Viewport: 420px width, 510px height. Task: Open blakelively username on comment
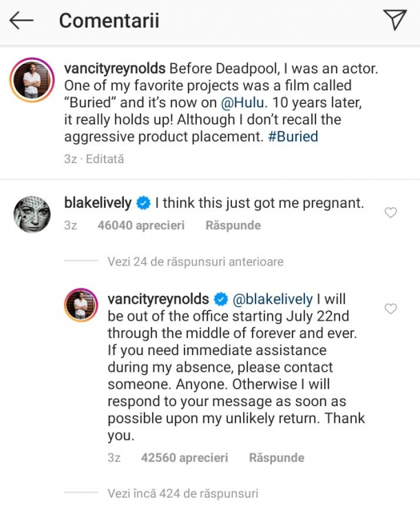point(98,203)
